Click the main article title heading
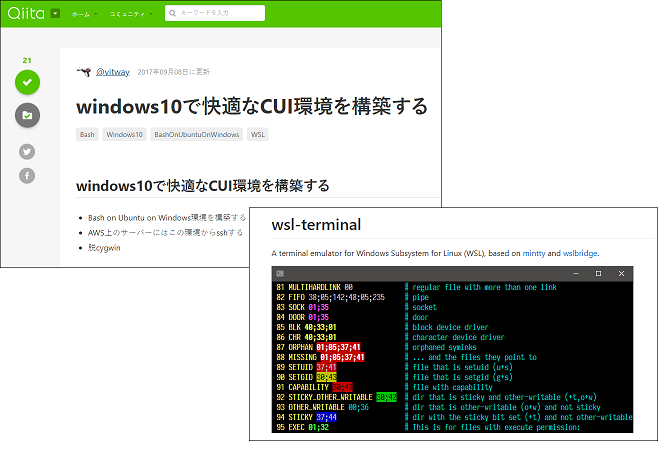666x449 pixels. pos(252,106)
